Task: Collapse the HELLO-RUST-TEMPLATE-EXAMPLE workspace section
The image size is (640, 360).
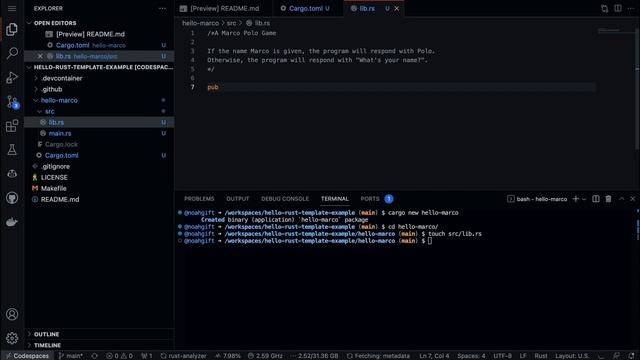Action: click(99, 67)
